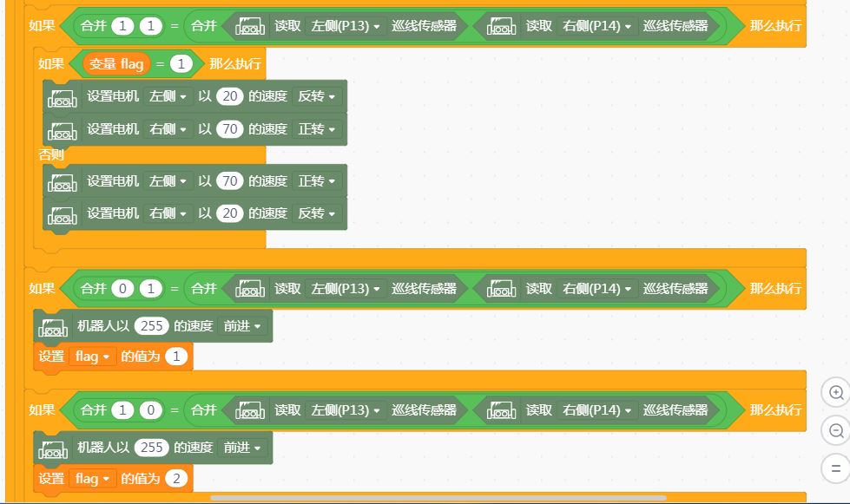The image size is (850, 504).
Task: Edit speed value 70 on left motor block
Action: (x=230, y=180)
